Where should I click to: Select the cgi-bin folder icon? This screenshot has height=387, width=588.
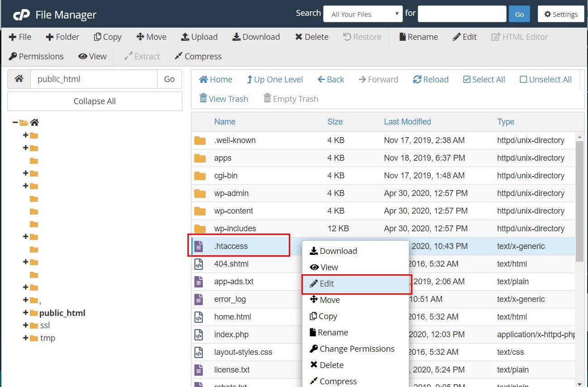point(200,176)
